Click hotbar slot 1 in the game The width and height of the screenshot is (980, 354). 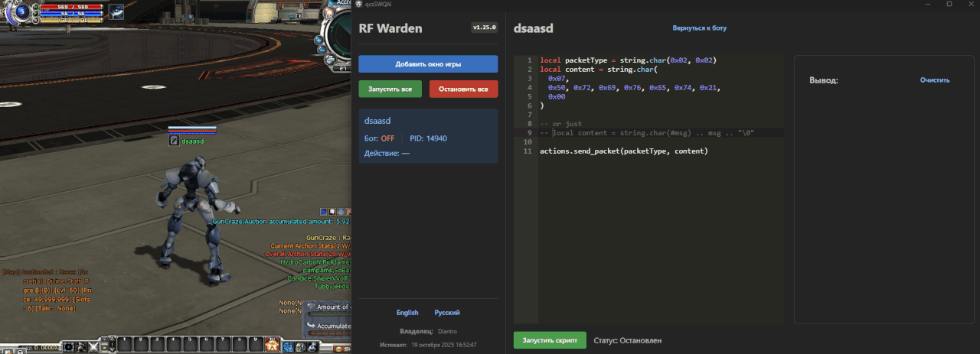coord(125,344)
